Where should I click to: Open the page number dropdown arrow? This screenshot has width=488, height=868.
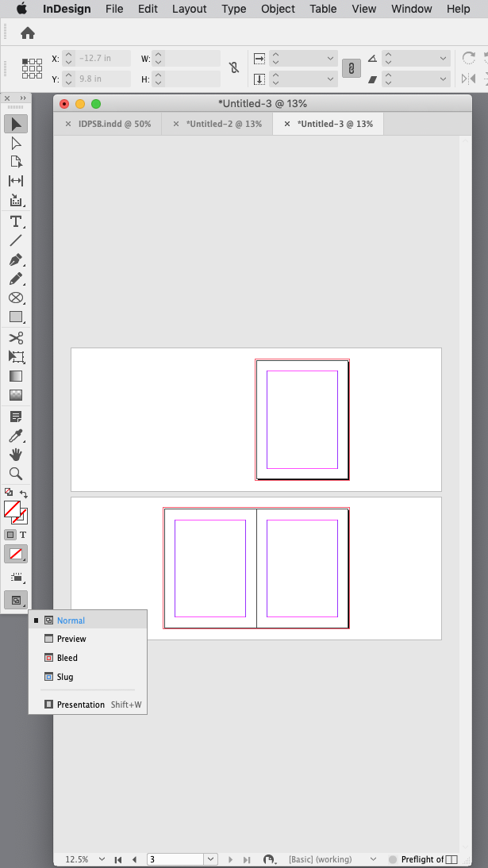(x=211, y=859)
